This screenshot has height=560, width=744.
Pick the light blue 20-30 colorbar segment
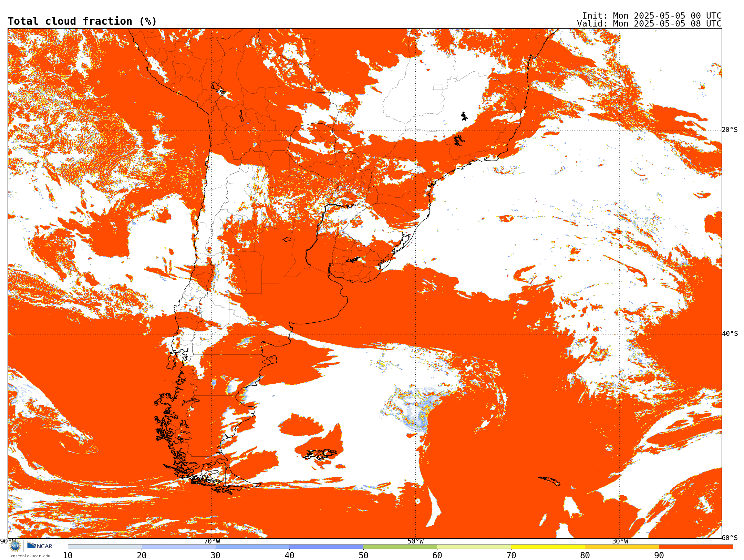tap(178, 547)
